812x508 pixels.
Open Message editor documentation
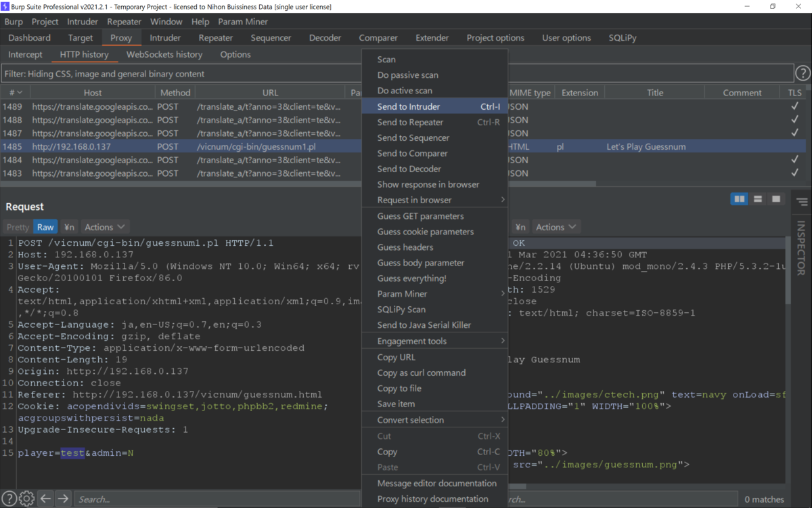coord(434,483)
